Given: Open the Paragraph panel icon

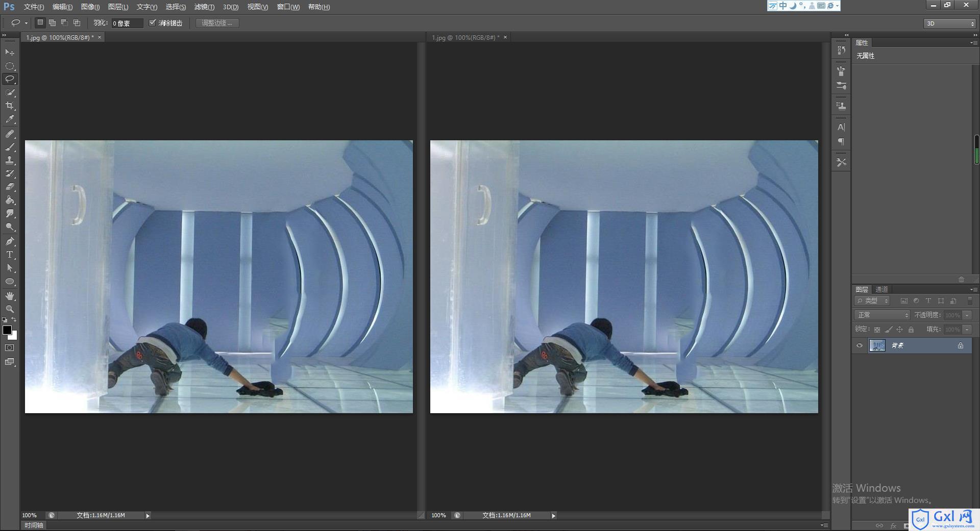Looking at the screenshot, I should coord(841,142).
